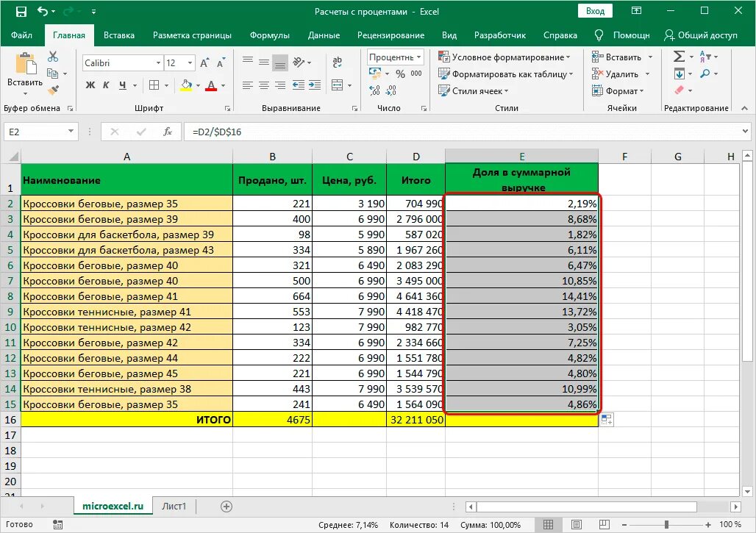Decrease decimal places
This screenshot has width=756, height=533.
pyautogui.click(x=391, y=90)
